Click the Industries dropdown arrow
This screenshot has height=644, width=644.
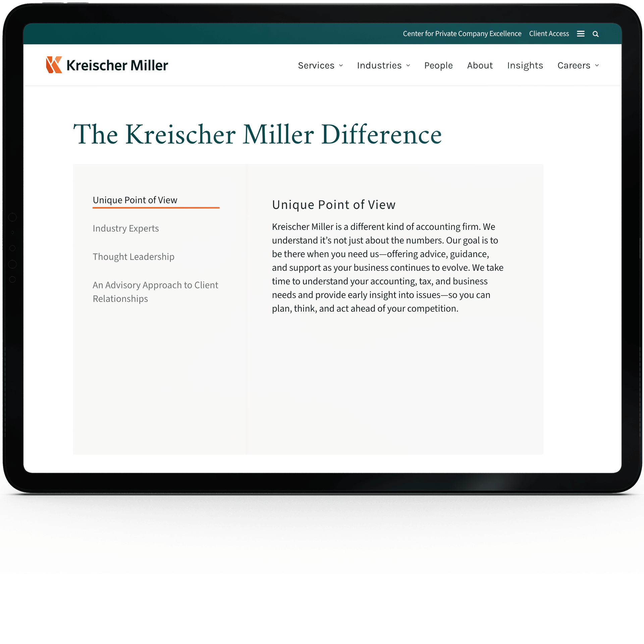tap(409, 65)
